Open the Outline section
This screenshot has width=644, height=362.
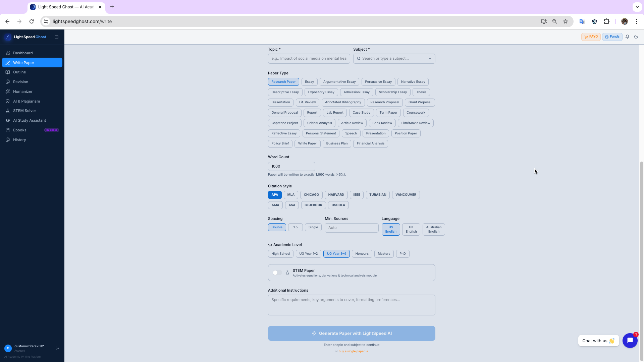[32, 72]
